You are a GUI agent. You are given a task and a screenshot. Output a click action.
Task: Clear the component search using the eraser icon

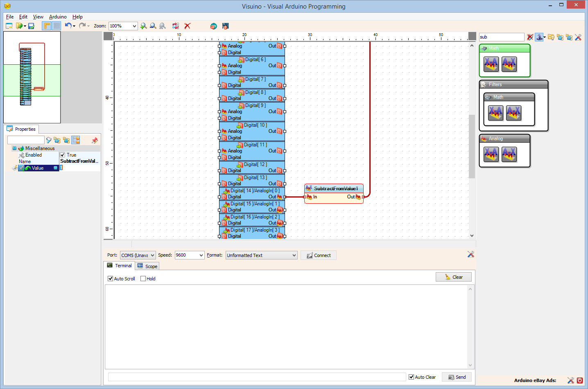pos(530,37)
